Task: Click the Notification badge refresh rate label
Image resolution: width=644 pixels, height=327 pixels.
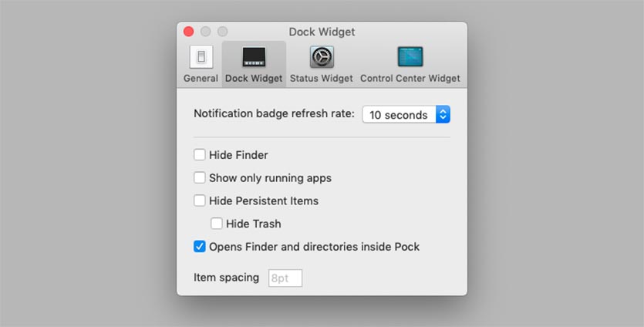Action: 274,114
